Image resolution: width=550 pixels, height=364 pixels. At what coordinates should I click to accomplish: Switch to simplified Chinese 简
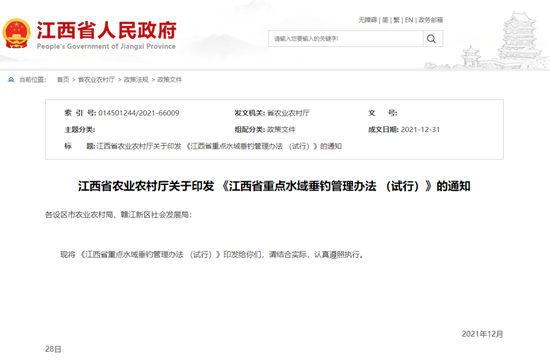click(x=385, y=20)
